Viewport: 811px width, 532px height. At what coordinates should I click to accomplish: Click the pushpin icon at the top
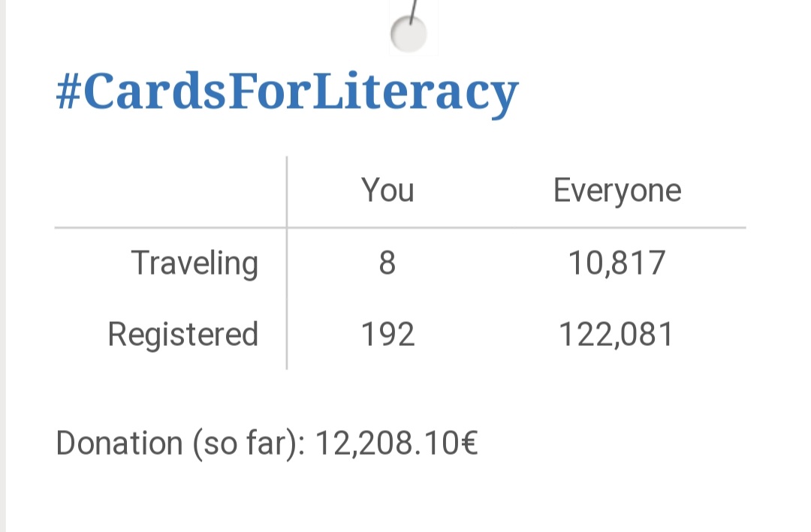click(x=410, y=30)
